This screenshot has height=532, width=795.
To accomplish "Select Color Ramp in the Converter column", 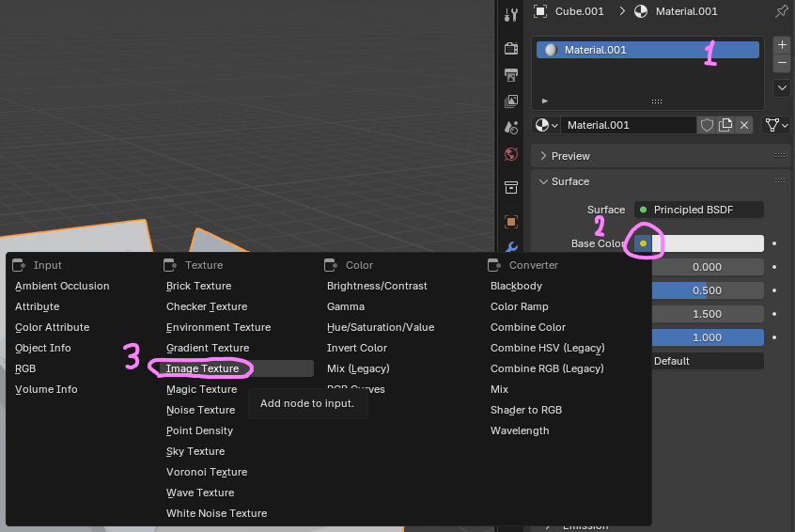I will (x=519, y=306).
